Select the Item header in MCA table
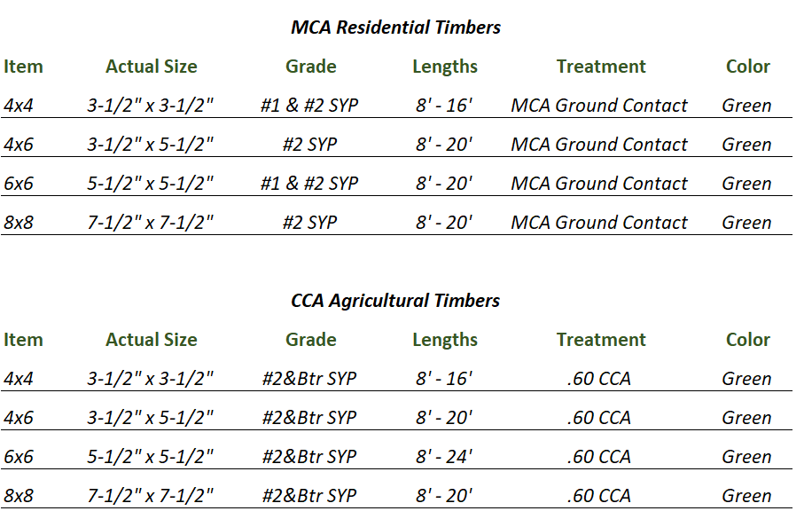This screenshot has height=511, width=812. pyautogui.click(x=23, y=67)
